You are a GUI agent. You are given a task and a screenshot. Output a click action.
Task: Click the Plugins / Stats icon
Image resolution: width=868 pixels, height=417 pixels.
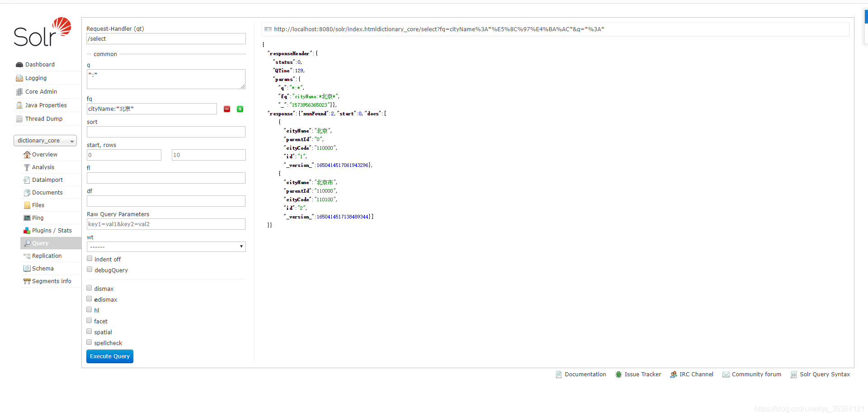(27, 231)
